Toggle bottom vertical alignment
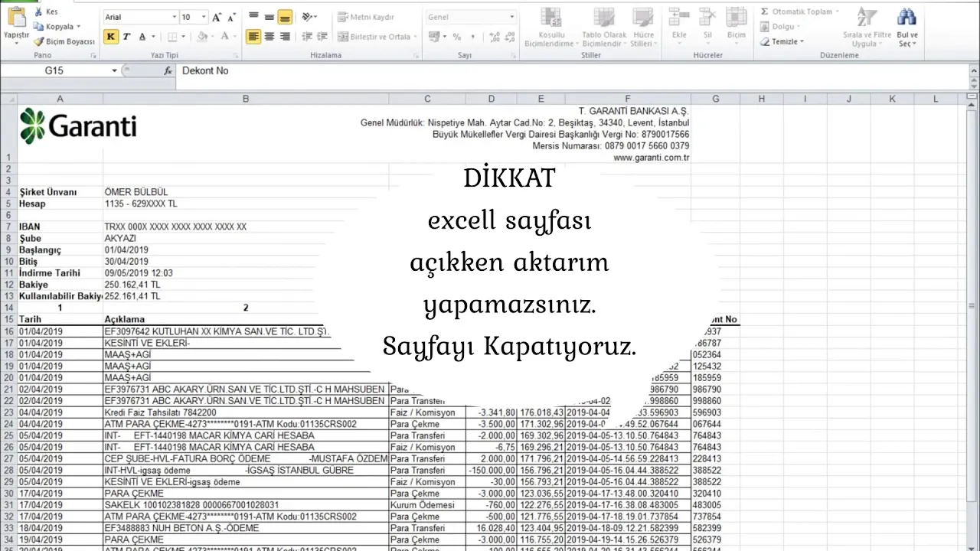Screen dimensions: 980x551 click(x=285, y=17)
